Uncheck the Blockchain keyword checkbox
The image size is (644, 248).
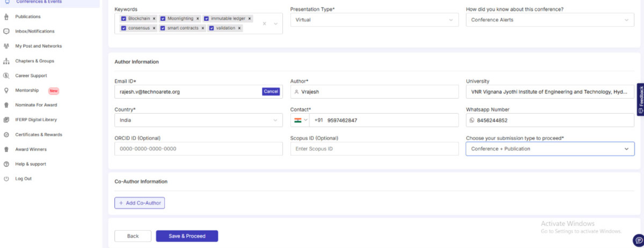pos(124,18)
